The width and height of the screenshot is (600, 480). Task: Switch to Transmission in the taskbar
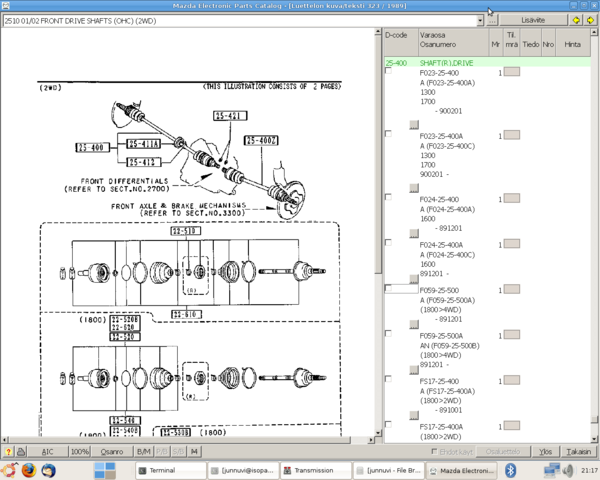316,470
